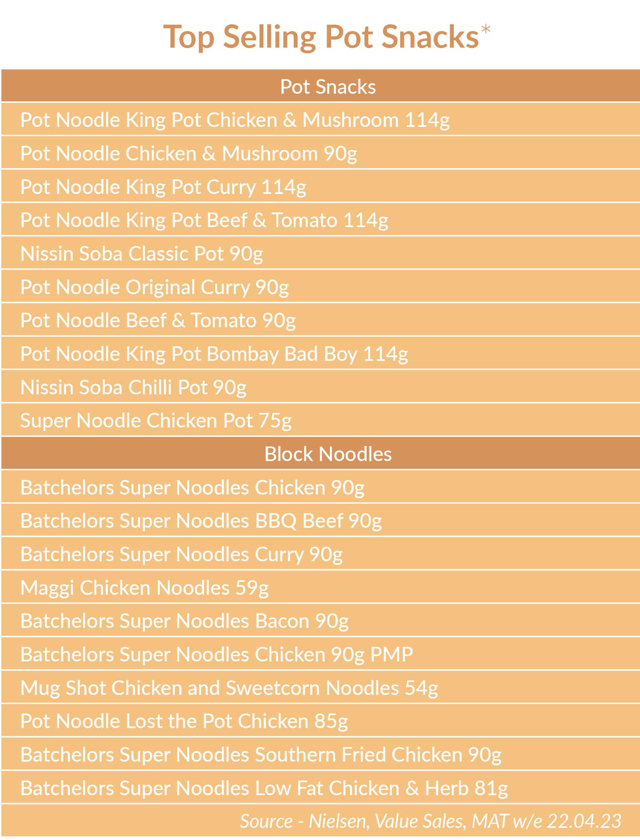Click Batchelors Super Noodles BBQ Beef 90g
This screenshot has width=640, height=840.
[x=201, y=521]
